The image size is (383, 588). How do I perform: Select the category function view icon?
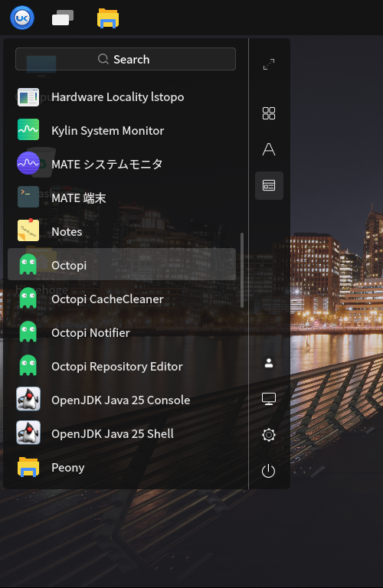click(x=269, y=185)
